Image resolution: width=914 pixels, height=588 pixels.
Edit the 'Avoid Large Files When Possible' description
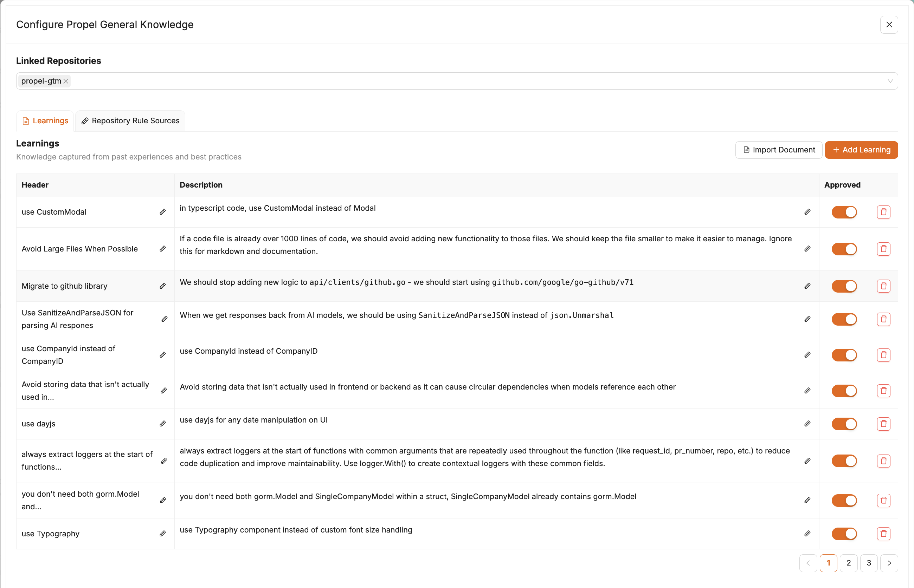click(x=808, y=249)
